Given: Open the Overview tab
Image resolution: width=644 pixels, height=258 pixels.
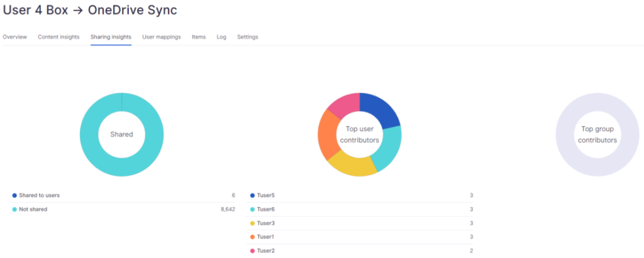Looking at the screenshot, I should (15, 37).
